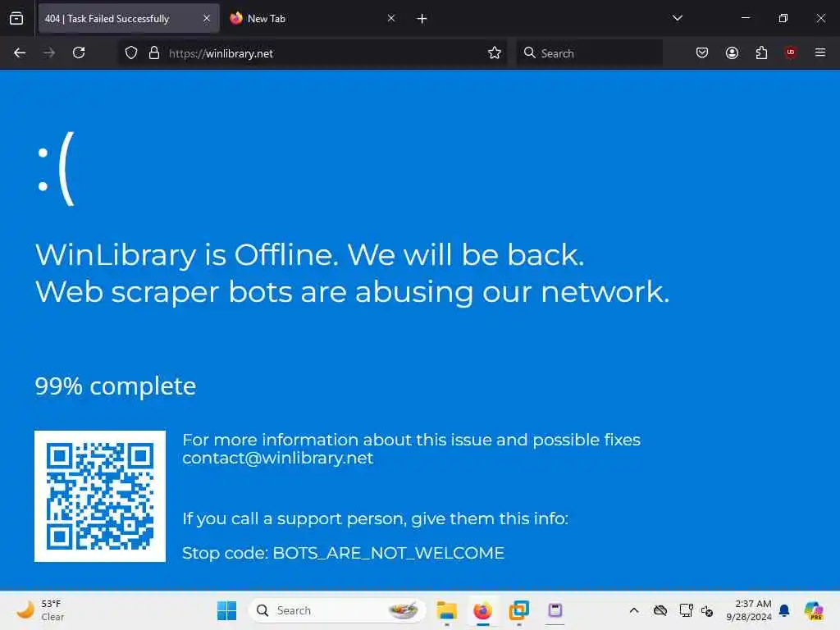The width and height of the screenshot is (840, 630).
Task: View site security padlock info
Action: tap(154, 53)
